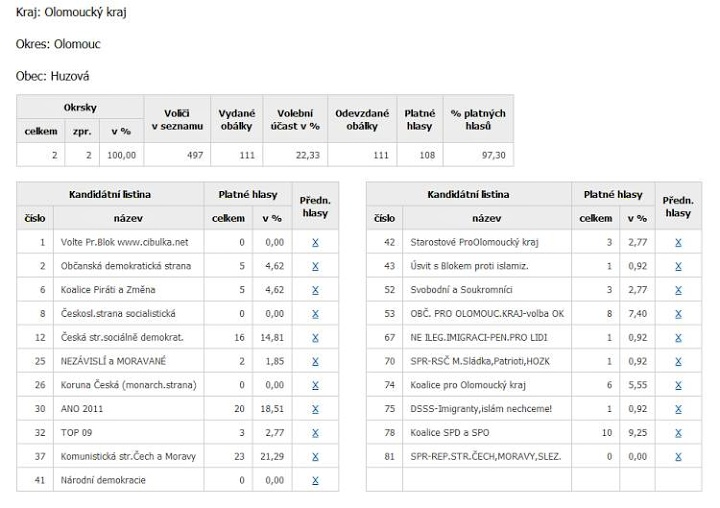Screen dimensions: 720x508
Task: Open preferential votes X link for ANO 2011
Action: click(315, 409)
